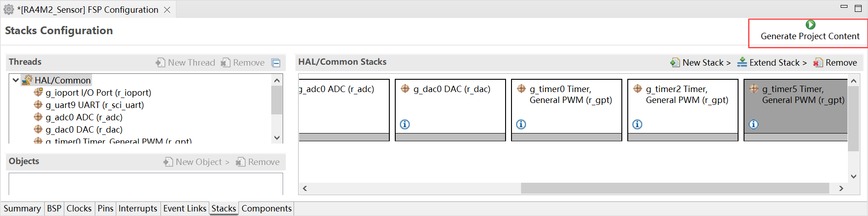Viewport: 868px width, 216px height.
Task: Select g_adc0 ADC (r_adc) in tree
Action: [x=84, y=117]
